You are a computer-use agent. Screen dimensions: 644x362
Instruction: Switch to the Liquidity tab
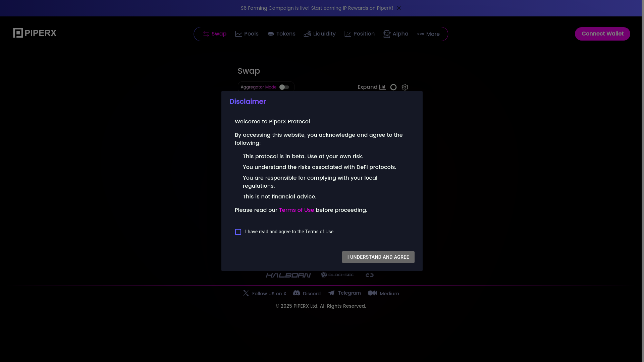(x=320, y=34)
